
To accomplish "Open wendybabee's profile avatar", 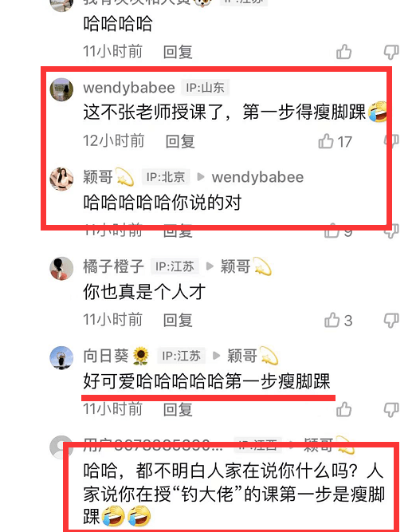I will pos(61,89).
